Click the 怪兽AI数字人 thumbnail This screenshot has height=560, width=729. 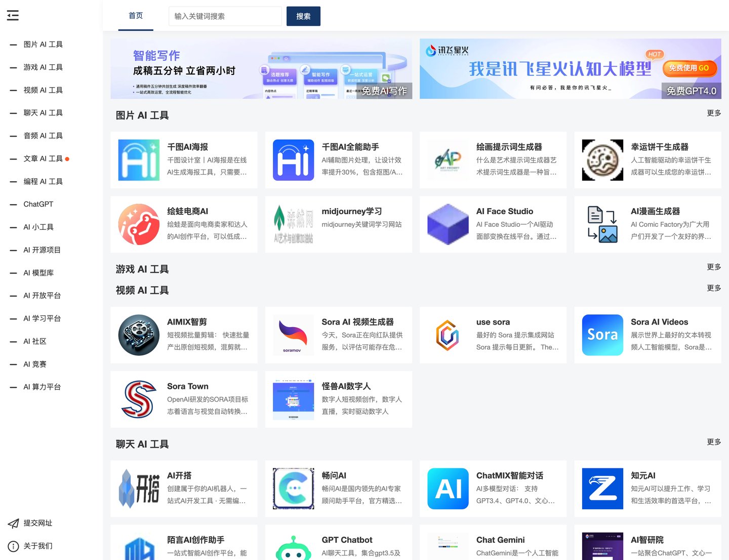click(293, 399)
